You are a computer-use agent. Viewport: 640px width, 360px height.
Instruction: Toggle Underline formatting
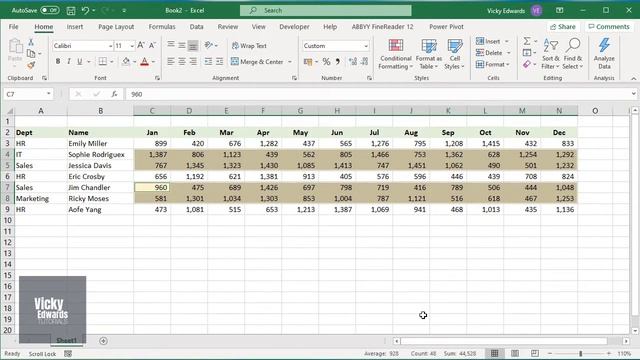pos(80,62)
